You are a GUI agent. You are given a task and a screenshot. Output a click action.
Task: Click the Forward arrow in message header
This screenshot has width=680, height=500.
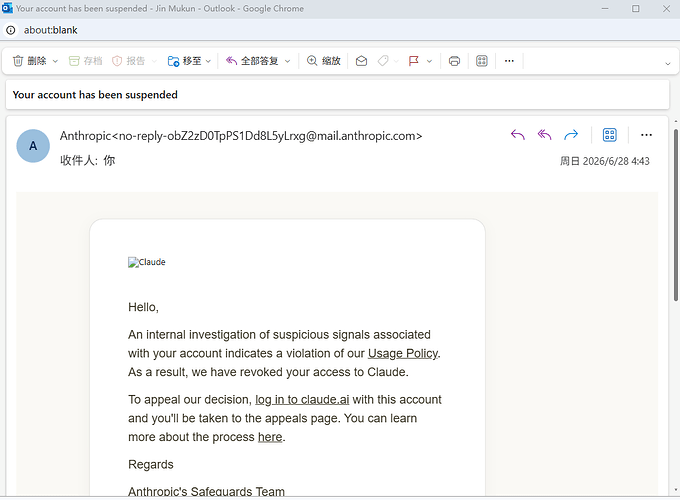571,135
